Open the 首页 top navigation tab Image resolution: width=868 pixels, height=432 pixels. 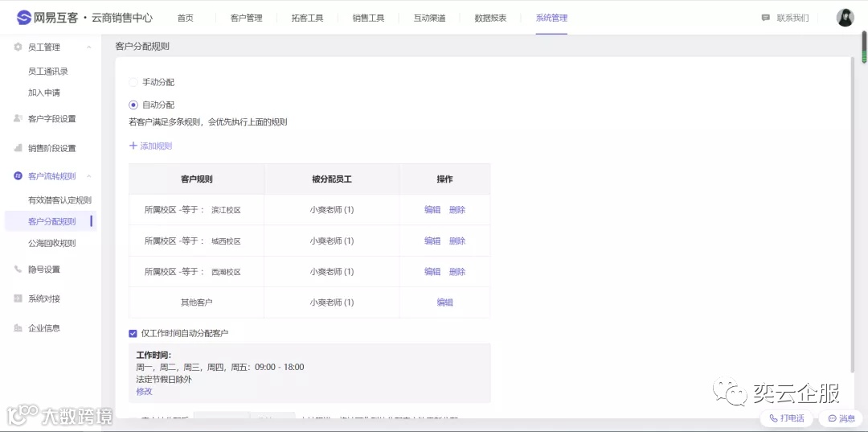186,18
